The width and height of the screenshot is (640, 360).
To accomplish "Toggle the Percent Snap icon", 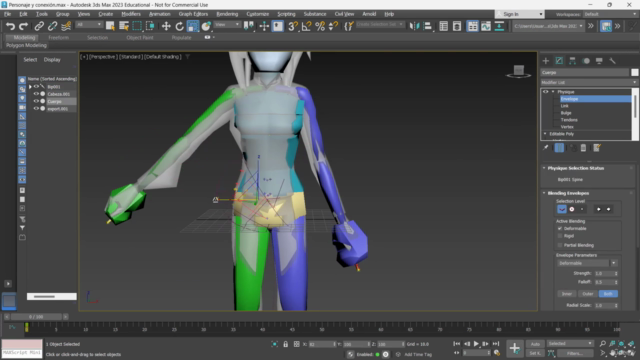I will (x=320, y=26).
